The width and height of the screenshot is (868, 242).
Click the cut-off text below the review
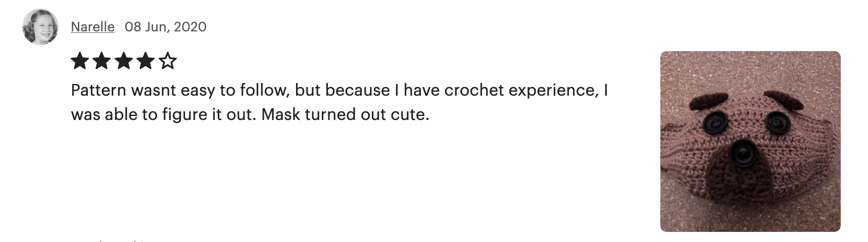111,240
